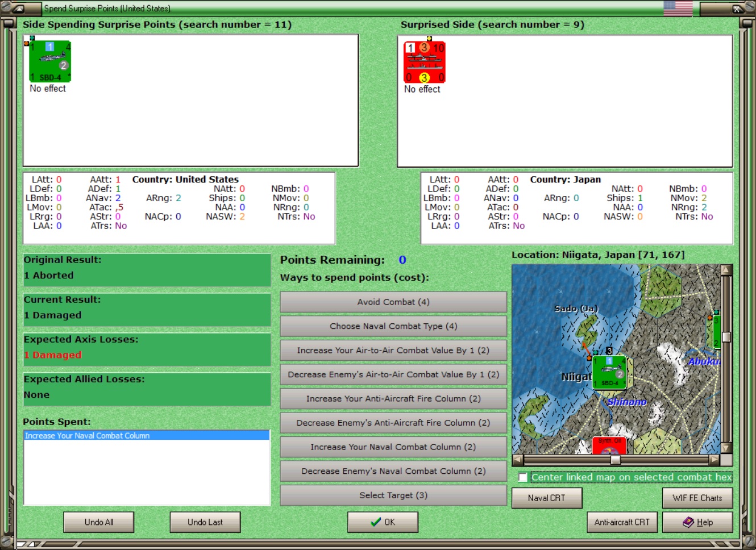This screenshot has width=756, height=550.
Task: Increase Your Anti-Aircraft Fire Column
Action: 393,399
